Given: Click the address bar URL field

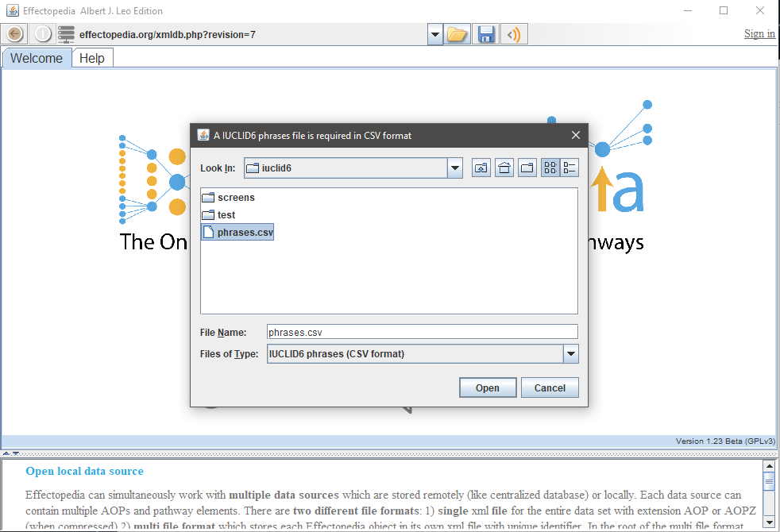Looking at the screenshot, I should [251, 34].
